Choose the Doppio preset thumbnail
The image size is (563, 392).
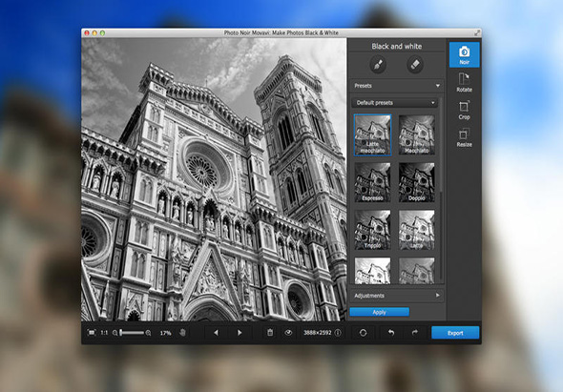(x=416, y=182)
